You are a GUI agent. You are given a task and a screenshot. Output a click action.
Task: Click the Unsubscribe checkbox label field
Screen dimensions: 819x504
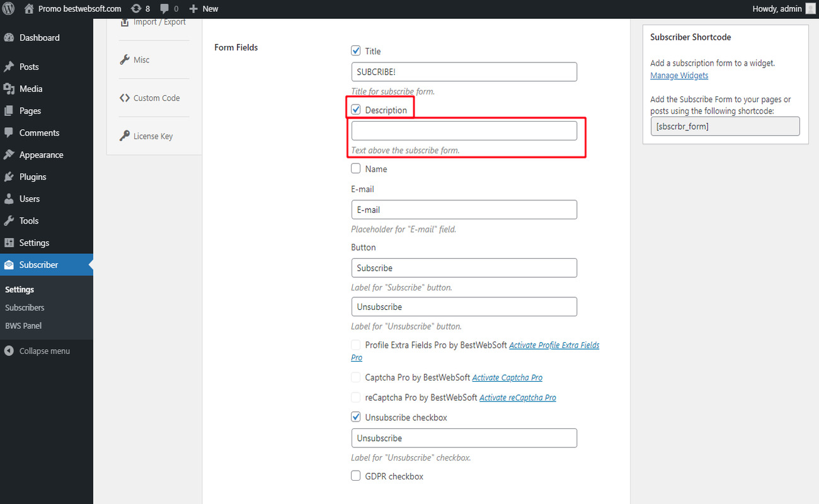pyautogui.click(x=464, y=438)
